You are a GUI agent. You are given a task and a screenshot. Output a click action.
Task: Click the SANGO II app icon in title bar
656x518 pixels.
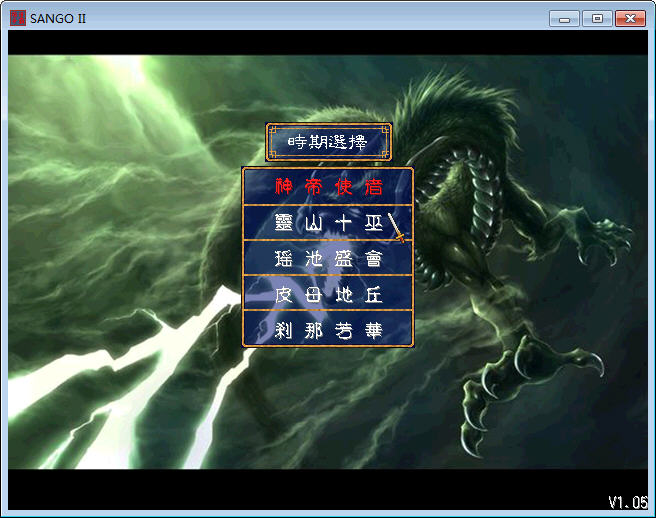click(18, 18)
